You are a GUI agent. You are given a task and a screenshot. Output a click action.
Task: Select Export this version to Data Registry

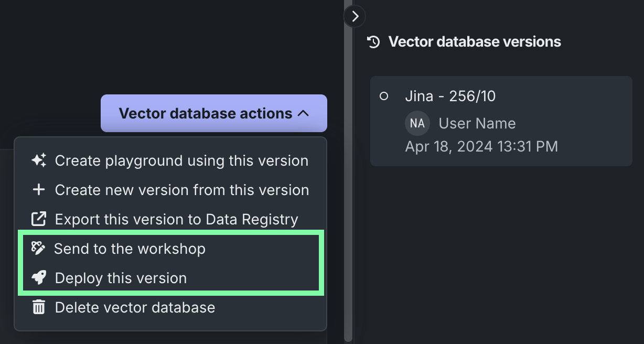[176, 219]
